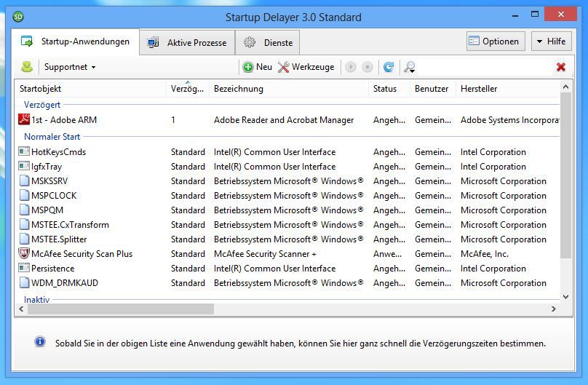Switch to the Aktive Prozesse tab
Screen dimensions: 588x385
187,43
